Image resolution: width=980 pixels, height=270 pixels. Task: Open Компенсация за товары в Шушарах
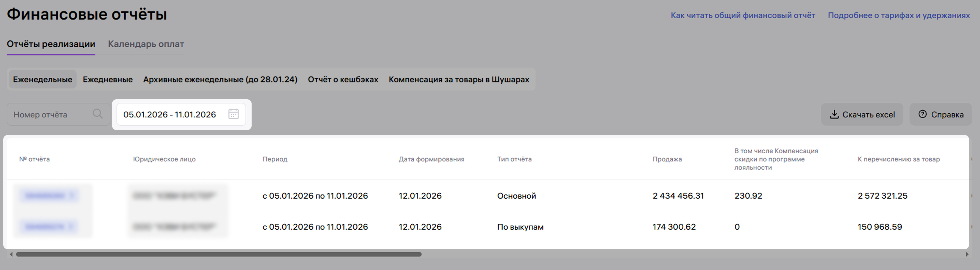(459, 80)
